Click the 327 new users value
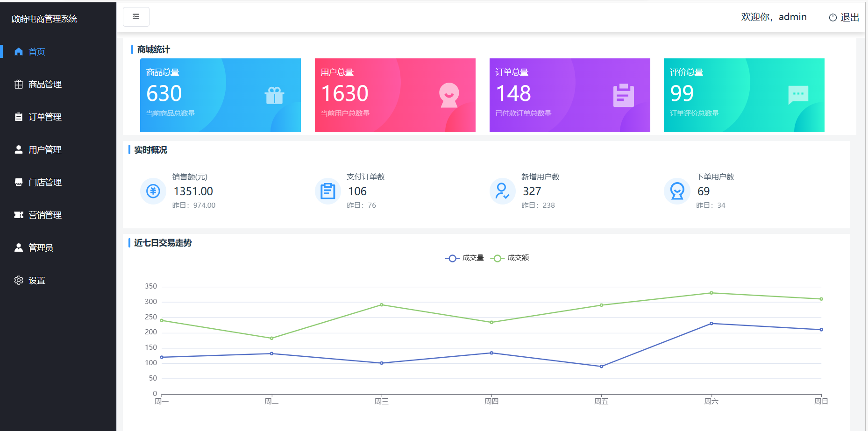Viewport: 868px width, 431px height. pos(532,191)
